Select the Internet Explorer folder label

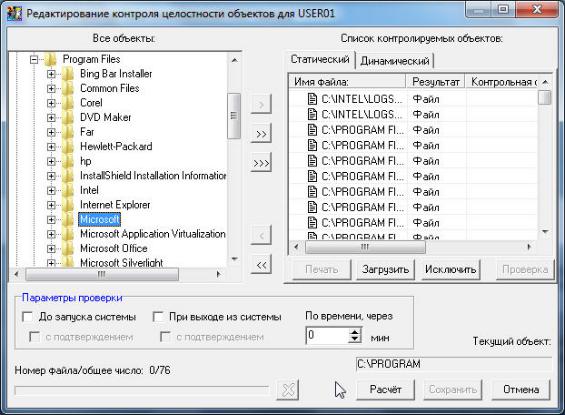(x=115, y=205)
